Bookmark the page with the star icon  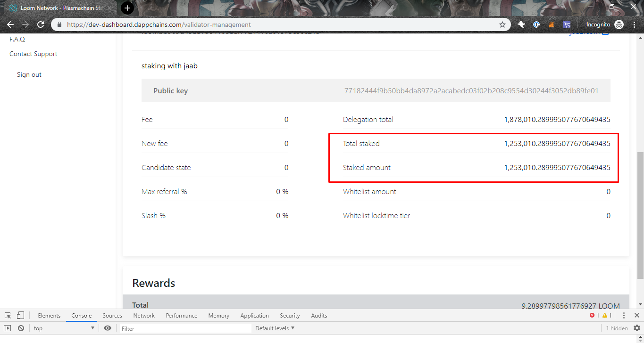[x=503, y=24]
